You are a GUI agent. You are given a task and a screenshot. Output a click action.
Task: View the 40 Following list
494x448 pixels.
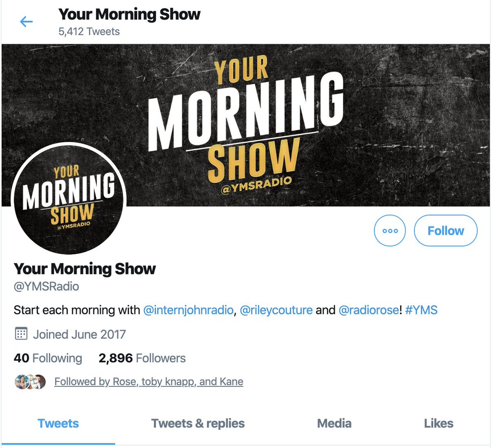pos(48,358)
